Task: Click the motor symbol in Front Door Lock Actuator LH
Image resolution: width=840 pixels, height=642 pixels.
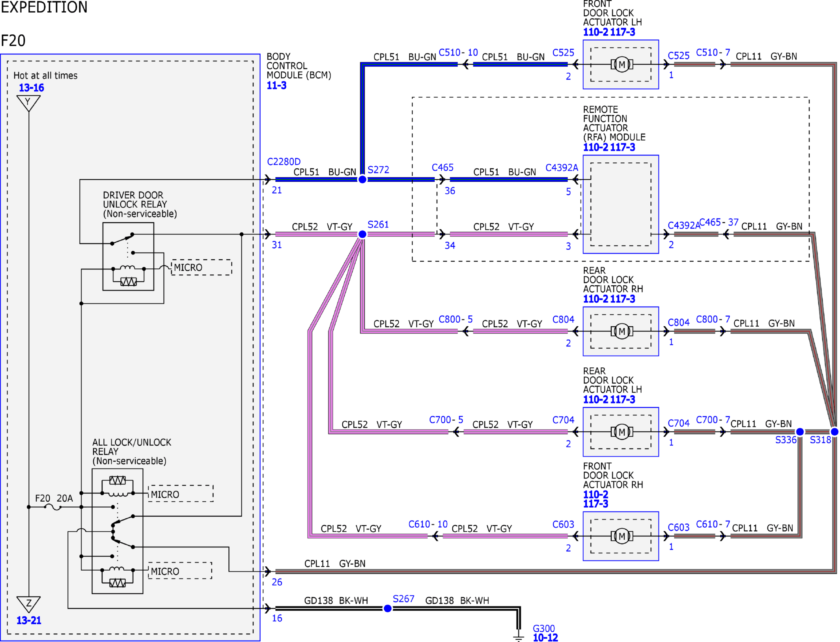Action: [622, 64]
